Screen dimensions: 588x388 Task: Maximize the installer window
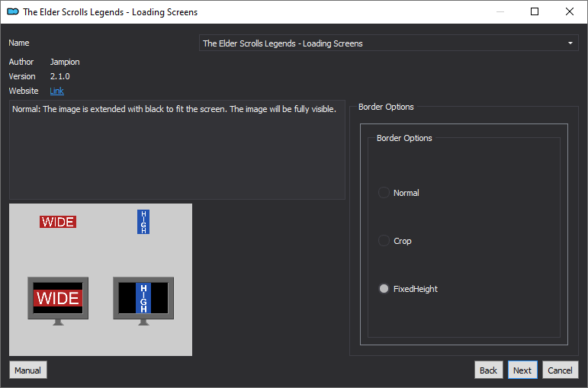[535, 11]
